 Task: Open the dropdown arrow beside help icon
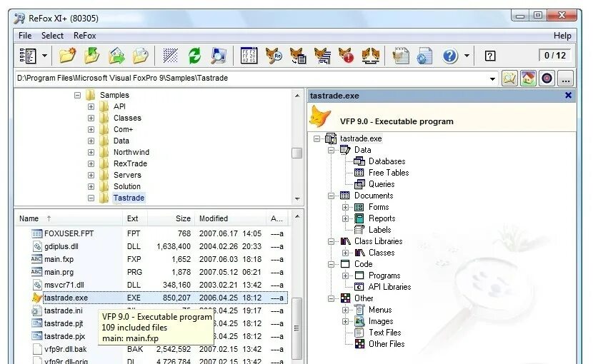tap(467, 56)
